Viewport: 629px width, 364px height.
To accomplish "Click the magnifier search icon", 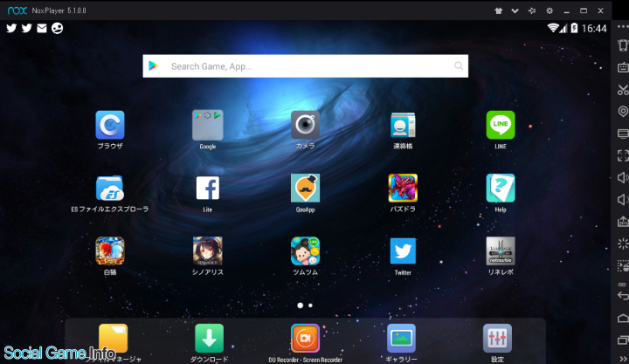I will pos(459,65).
